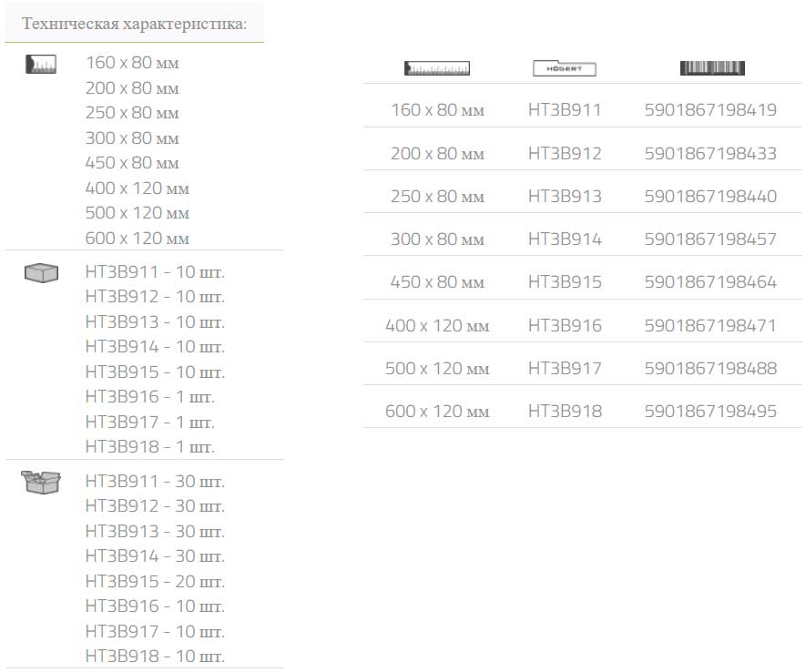Click the ruler size icon in left panel

42,63
